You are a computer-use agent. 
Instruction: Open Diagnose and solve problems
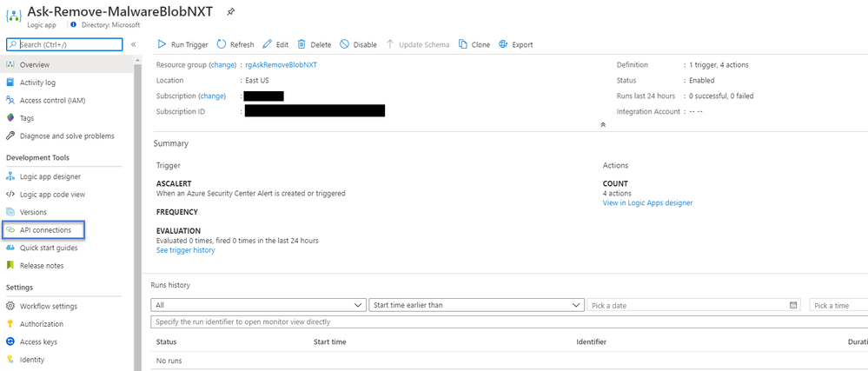(x=67, y=136)
